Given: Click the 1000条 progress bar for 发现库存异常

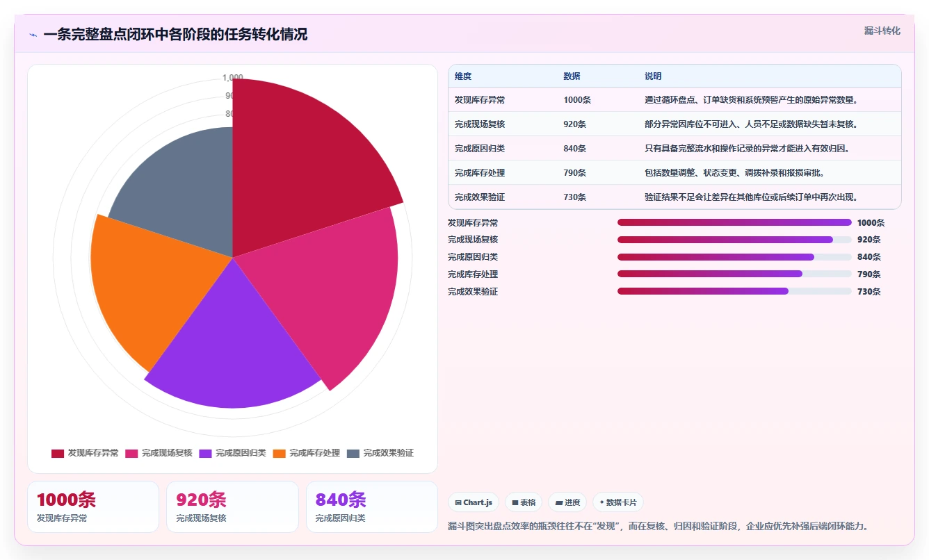Looking at the screenshot, I should click(x=734, y=222).
